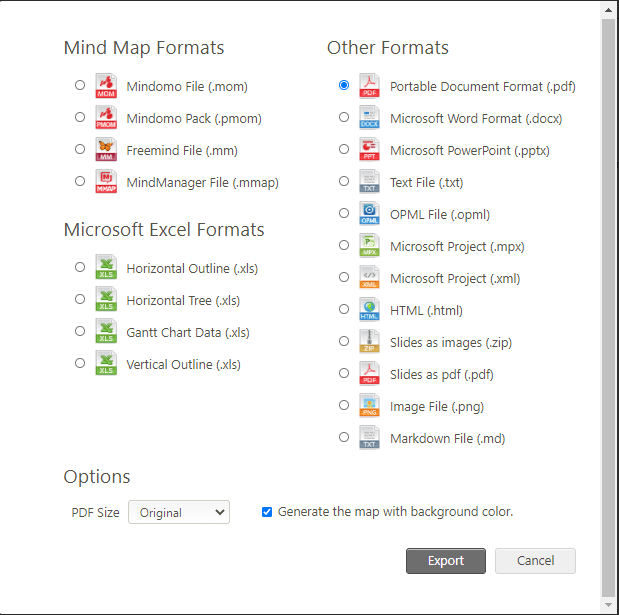Click the Image File PNG icon
619x615 pixels.
[369, 405]
